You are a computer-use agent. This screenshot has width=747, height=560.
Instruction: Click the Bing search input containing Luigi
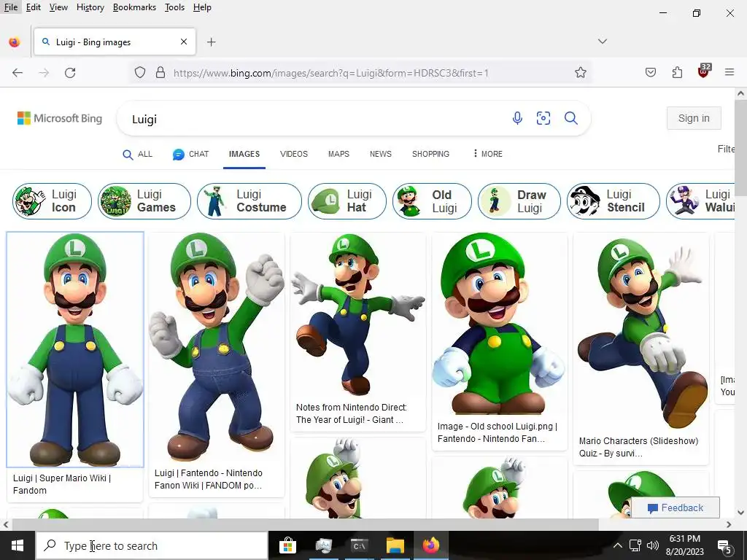[x=314, y=119]
